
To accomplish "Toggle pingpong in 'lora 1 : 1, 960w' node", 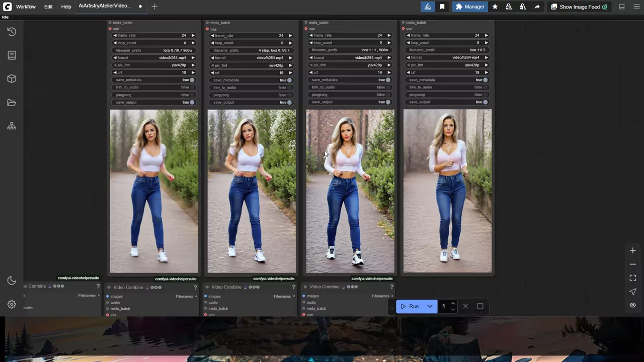I will click(x=350, y=95).
